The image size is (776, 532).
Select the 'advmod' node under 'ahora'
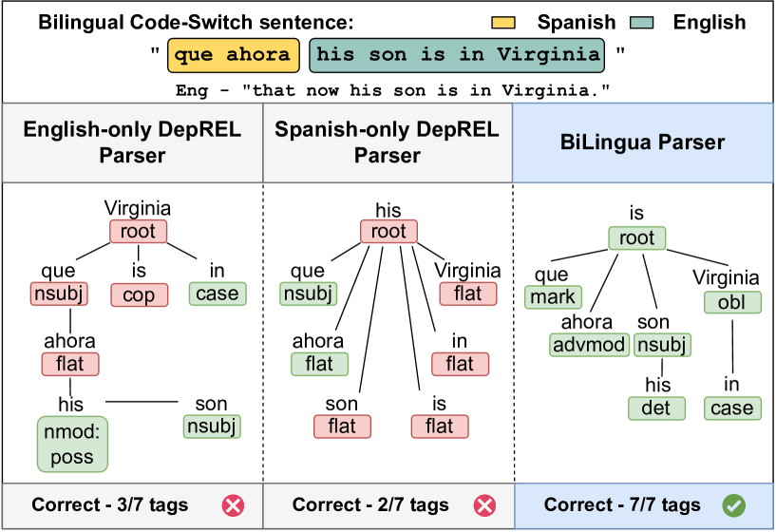[589, 344]
